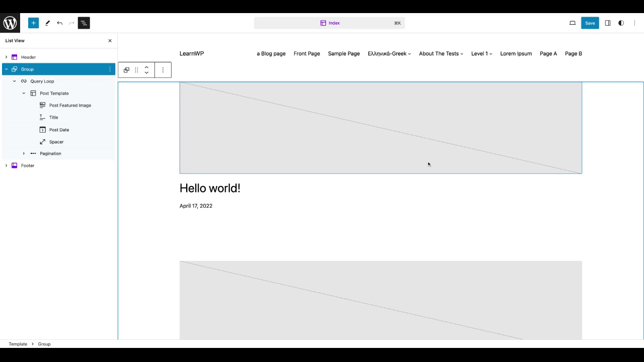Click the Redo arrow icon
Viewport: 644px width, 362px height.
71,23
